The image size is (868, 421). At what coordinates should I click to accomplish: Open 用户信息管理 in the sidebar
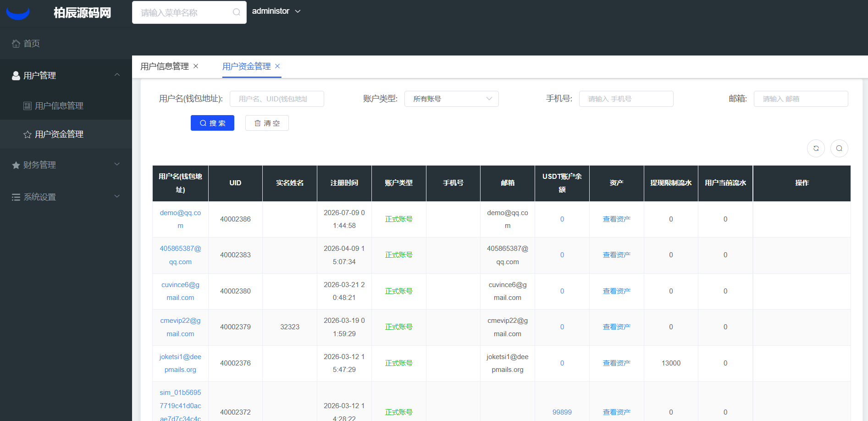coord(66,106)
